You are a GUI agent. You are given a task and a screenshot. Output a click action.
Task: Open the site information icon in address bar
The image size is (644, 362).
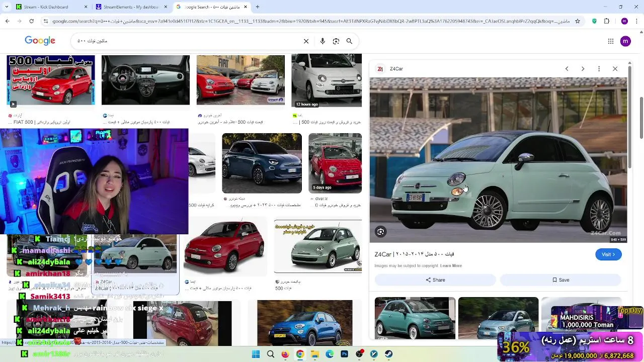pos(46,21)
